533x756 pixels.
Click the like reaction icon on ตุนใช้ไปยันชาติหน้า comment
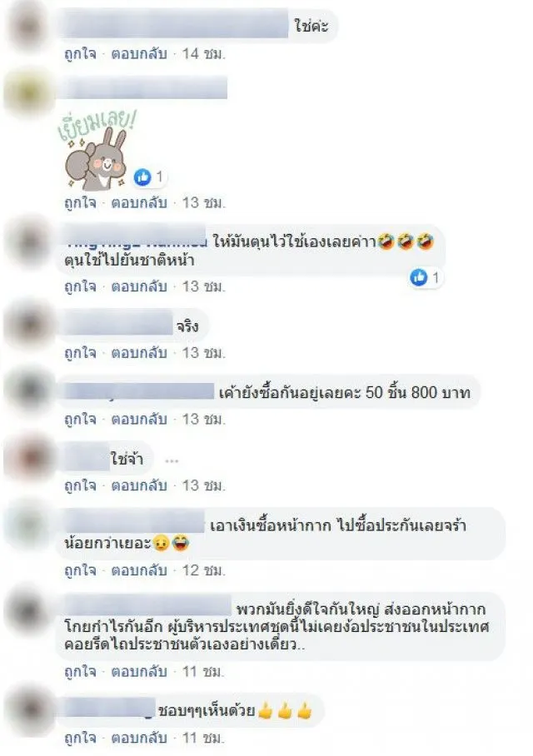click(x=419, y=277)
